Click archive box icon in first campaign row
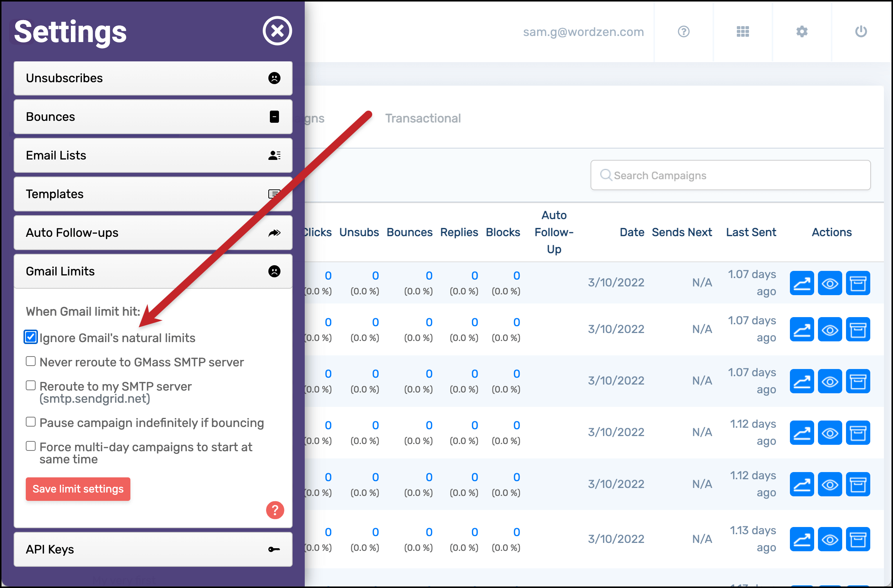Screen dimensions: 893x588 [858, 283]
